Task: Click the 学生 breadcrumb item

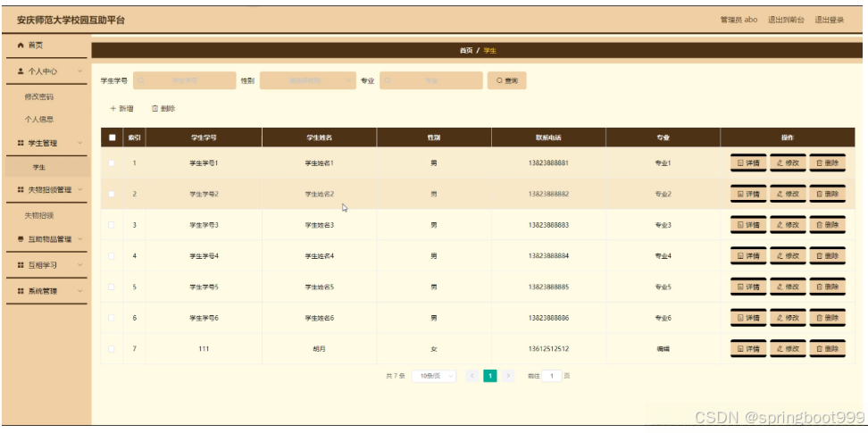Action: pos(490,50)
